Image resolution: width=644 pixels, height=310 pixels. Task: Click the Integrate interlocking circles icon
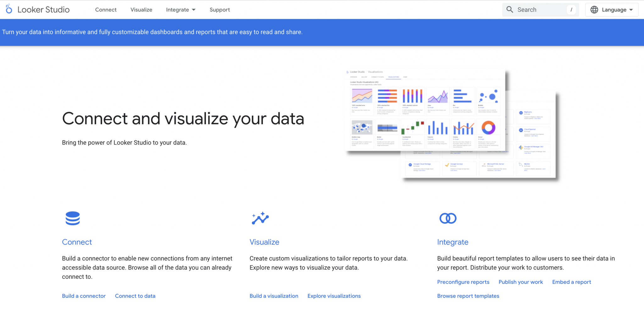[448, 218]
